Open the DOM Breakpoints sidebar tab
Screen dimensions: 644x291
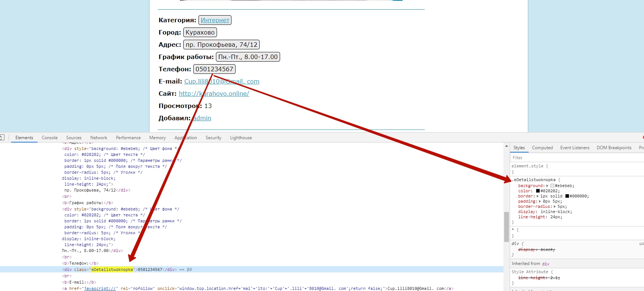point(614,148)
